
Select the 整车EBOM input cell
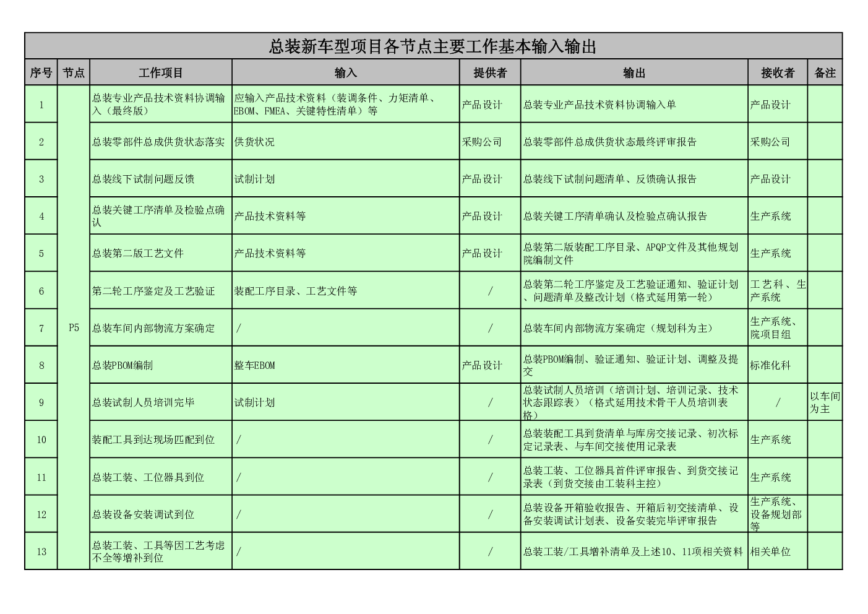click(x=345, y=365)
